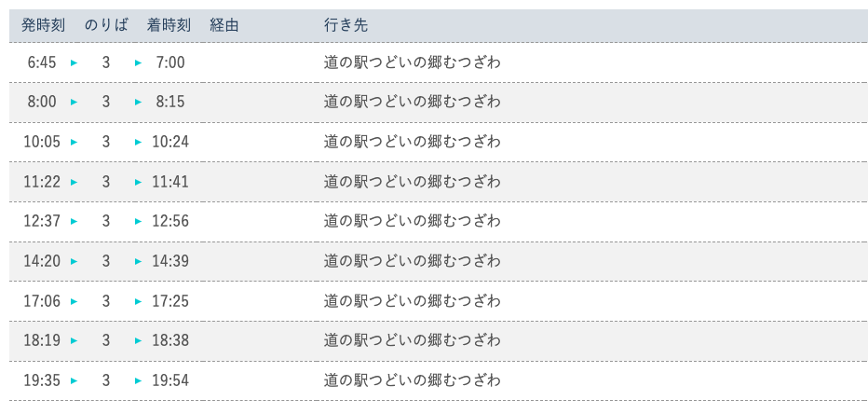Click the cyan arrow after 17:06 departure
This screenshot has height=414, width=868.
(75, 301)
